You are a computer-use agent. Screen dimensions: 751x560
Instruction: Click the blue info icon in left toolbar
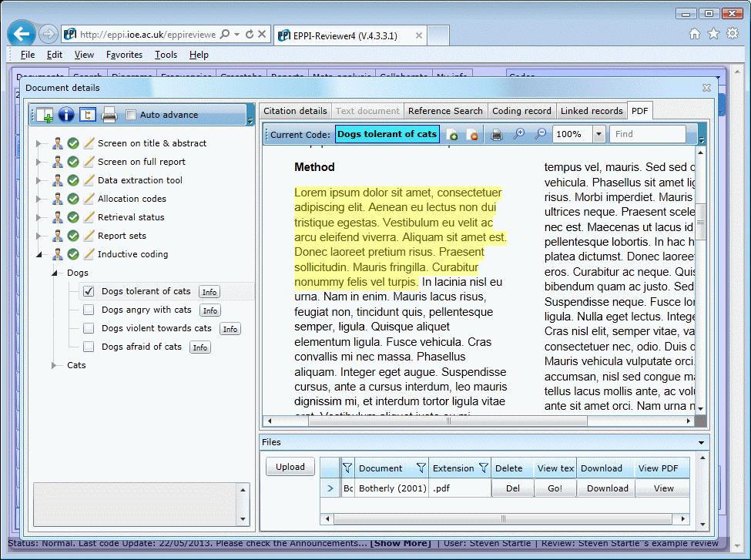pyautogui.click(x=66, y=115)
